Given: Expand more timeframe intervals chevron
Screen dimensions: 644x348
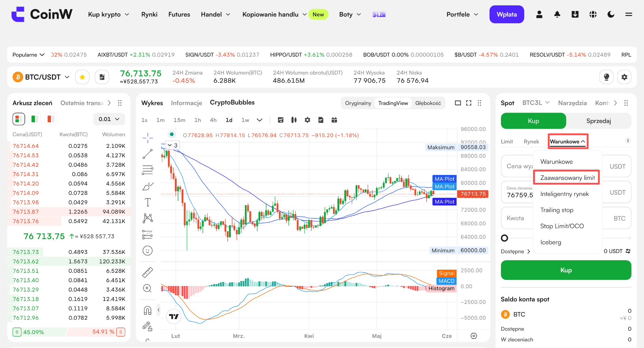Looking at the screenshot, I should (259, 120).
